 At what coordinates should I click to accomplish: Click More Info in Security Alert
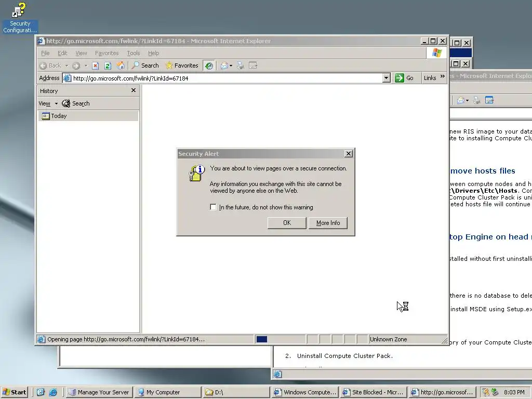328,223
